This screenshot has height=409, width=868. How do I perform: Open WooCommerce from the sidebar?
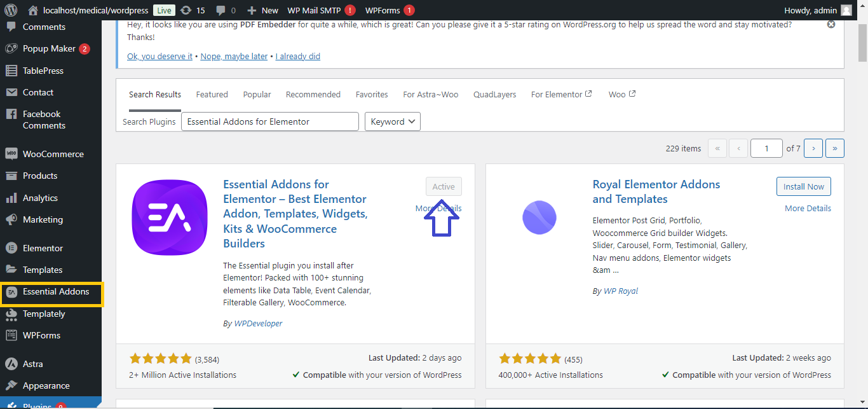[53, 154]
